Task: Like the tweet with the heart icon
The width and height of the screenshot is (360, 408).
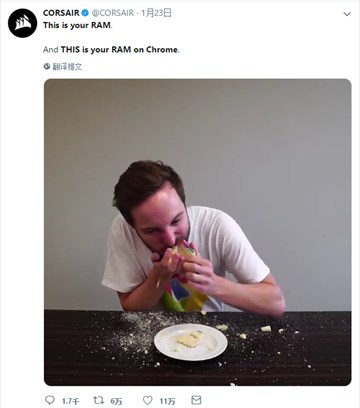Action: coord(148,400)
